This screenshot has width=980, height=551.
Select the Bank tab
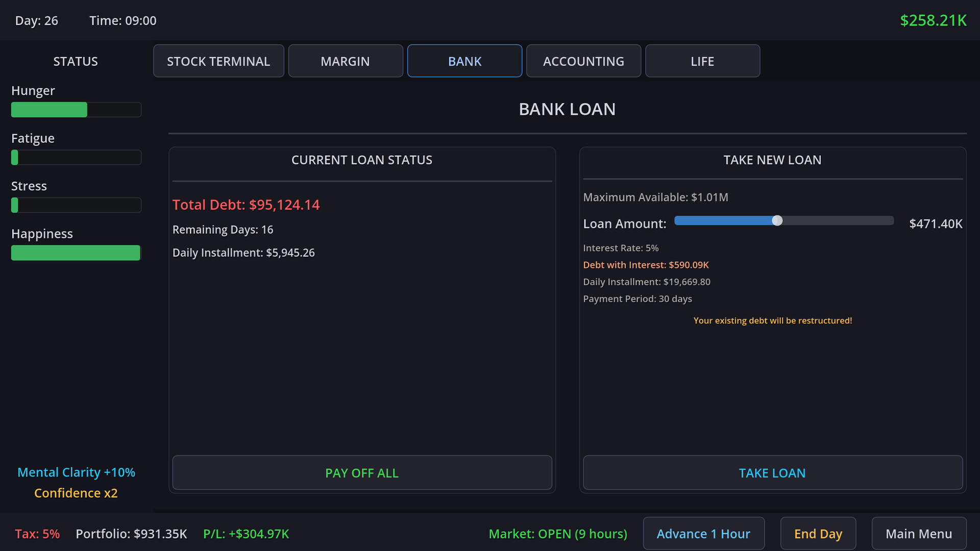(464, 61)
